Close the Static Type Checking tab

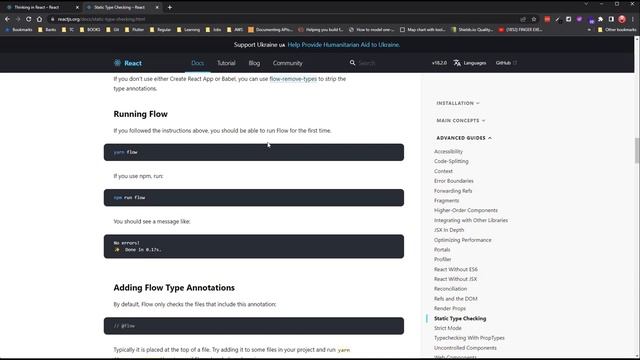157,7
